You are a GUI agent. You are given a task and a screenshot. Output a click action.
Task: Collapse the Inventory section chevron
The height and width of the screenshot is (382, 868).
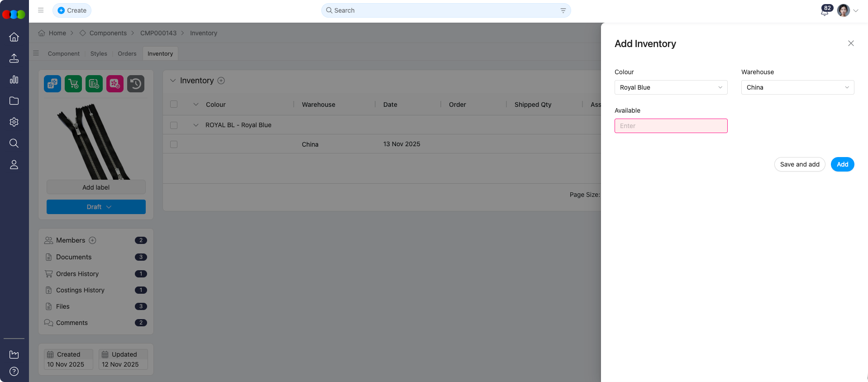click(173, 81)
